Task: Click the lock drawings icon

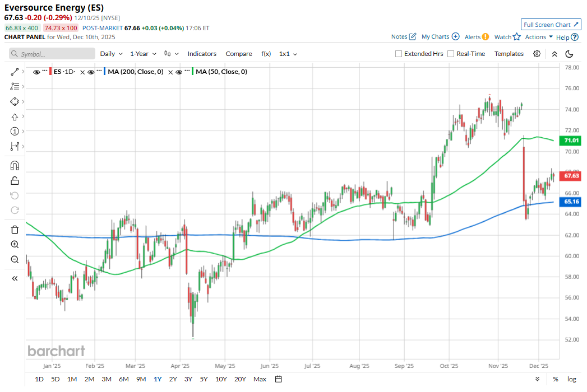Action: tap(15, 180)
